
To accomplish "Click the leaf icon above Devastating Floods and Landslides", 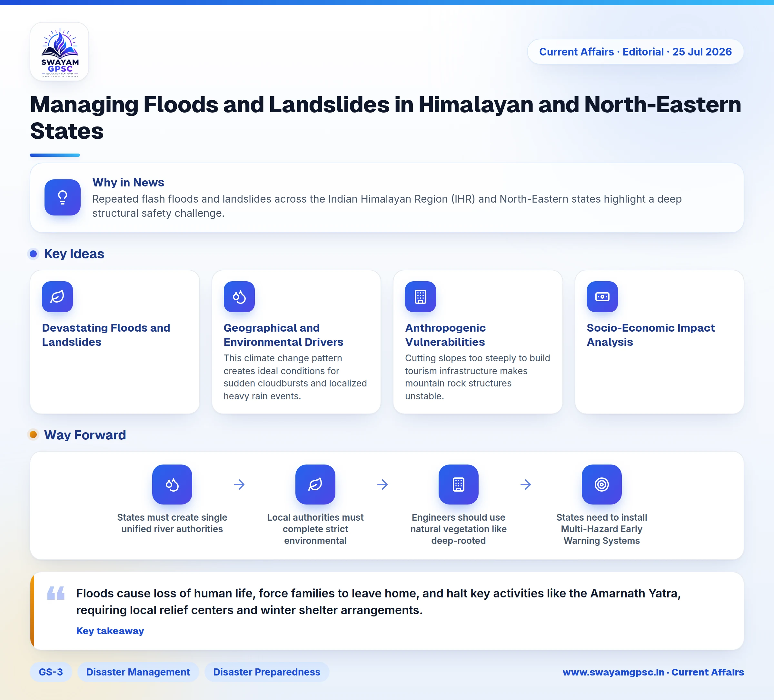I will (x=57, y=297).
